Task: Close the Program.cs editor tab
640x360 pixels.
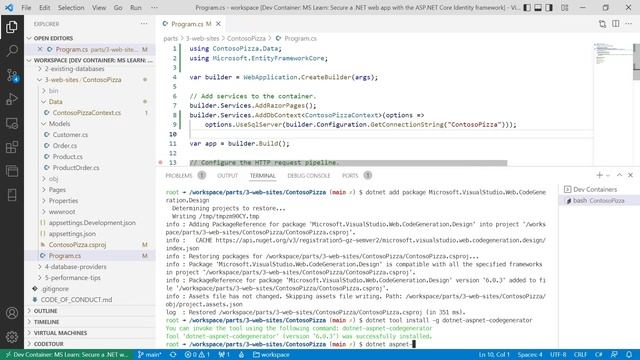Action: click(218, 24)
